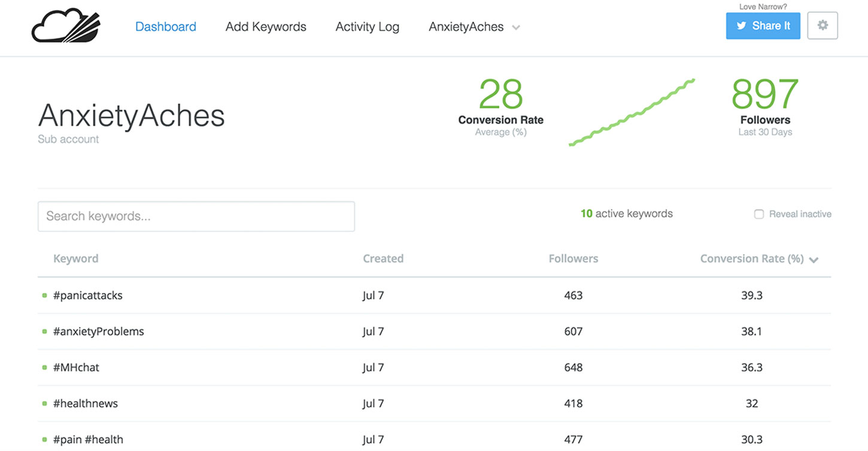This screenshot has width=868, height=451.
Task: Click the 648 followers value
Action: 573,367
